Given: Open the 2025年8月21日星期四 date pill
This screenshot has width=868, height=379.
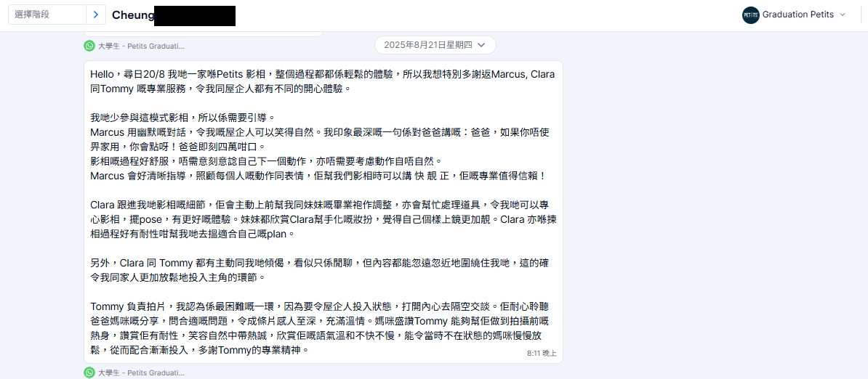Looking at the screenshot, I should click(x=435, y=45).
